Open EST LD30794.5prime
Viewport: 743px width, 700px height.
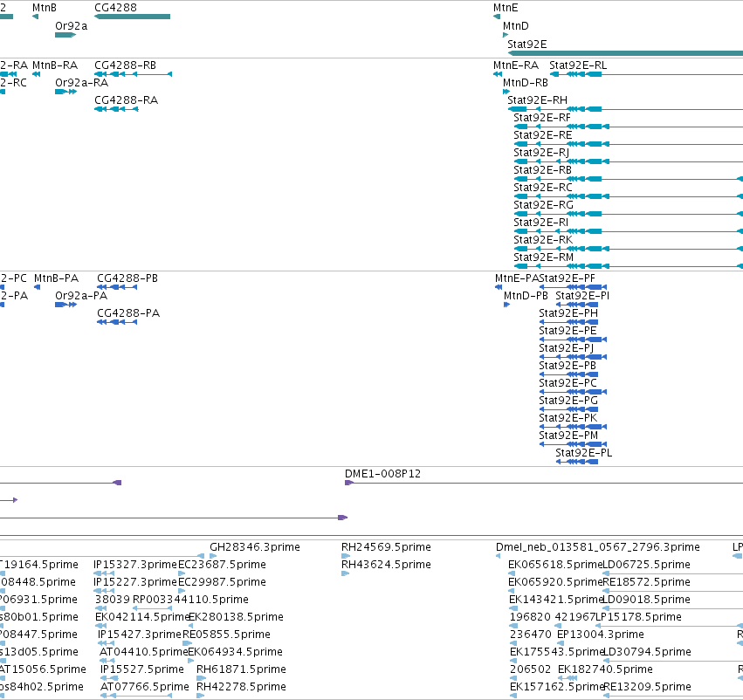coord(647,652)
